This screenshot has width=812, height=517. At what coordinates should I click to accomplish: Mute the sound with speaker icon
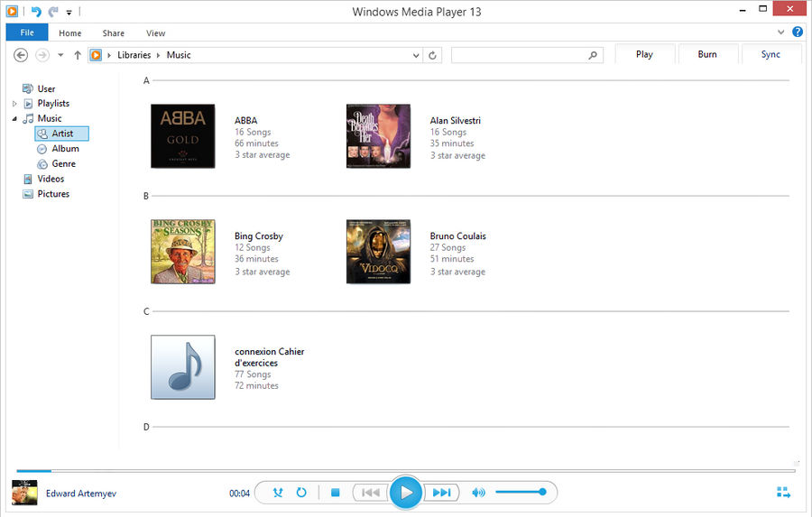(x=478, y=492)
